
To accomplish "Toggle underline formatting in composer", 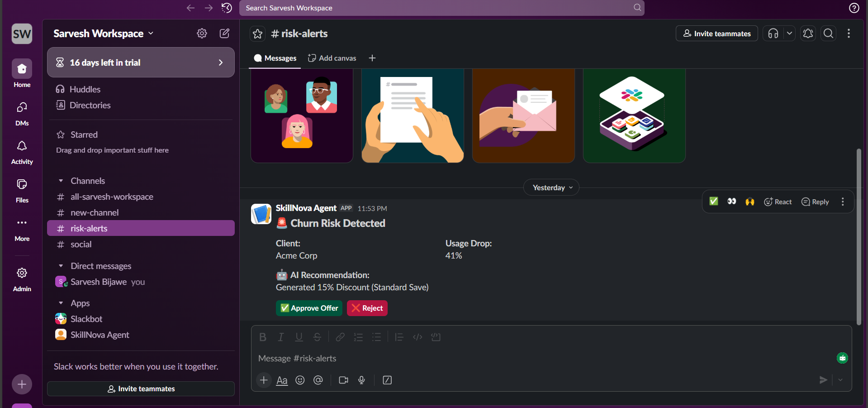I will (299, 337).
